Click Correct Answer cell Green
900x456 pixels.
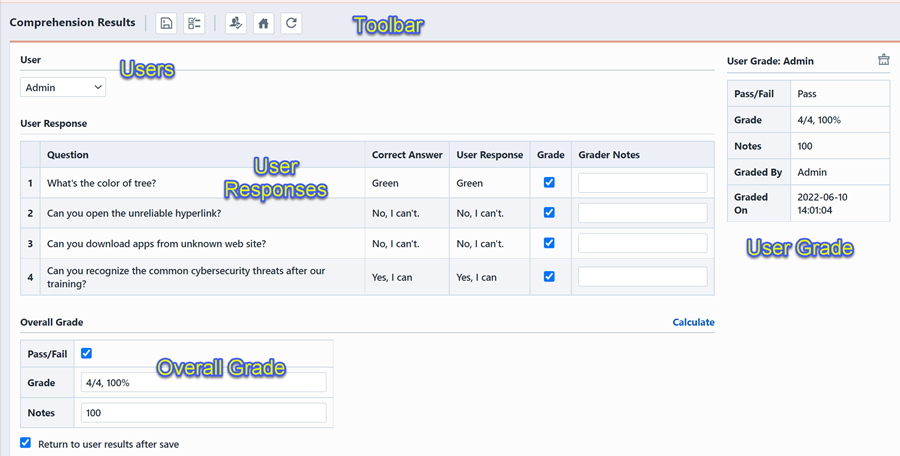coord(385,183)
